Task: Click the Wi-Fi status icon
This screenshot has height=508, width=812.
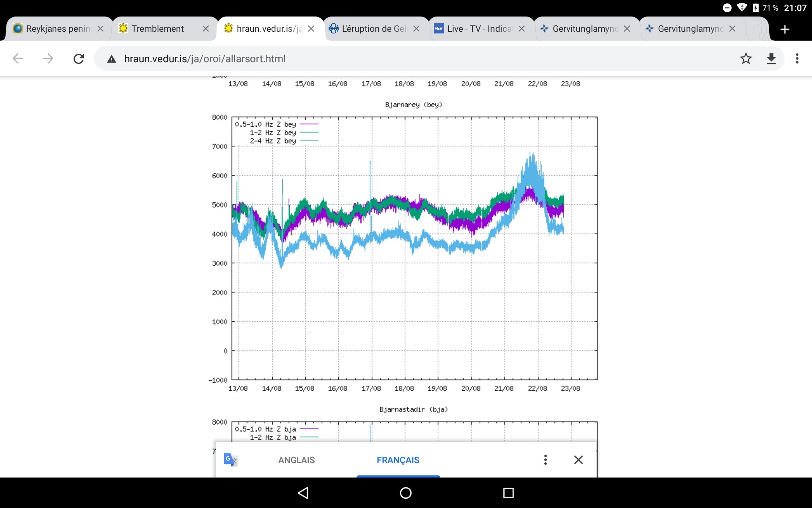Action: [742, 8]
